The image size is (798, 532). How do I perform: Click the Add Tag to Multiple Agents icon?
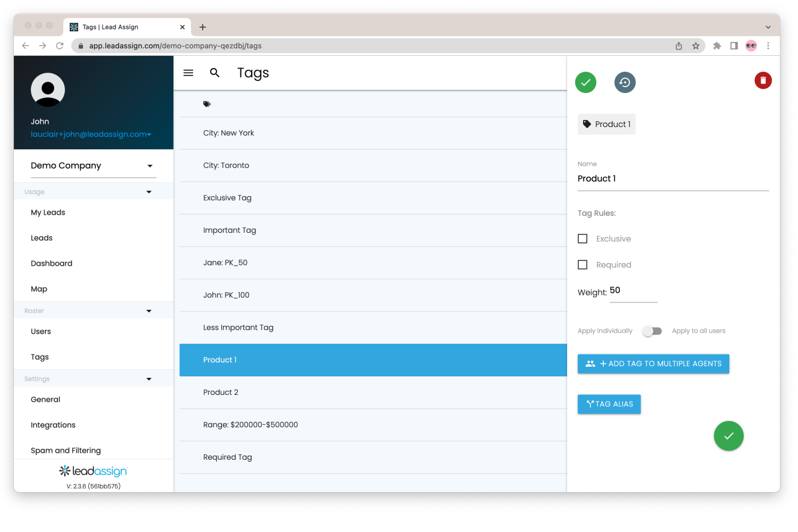(x=588, y=363)
